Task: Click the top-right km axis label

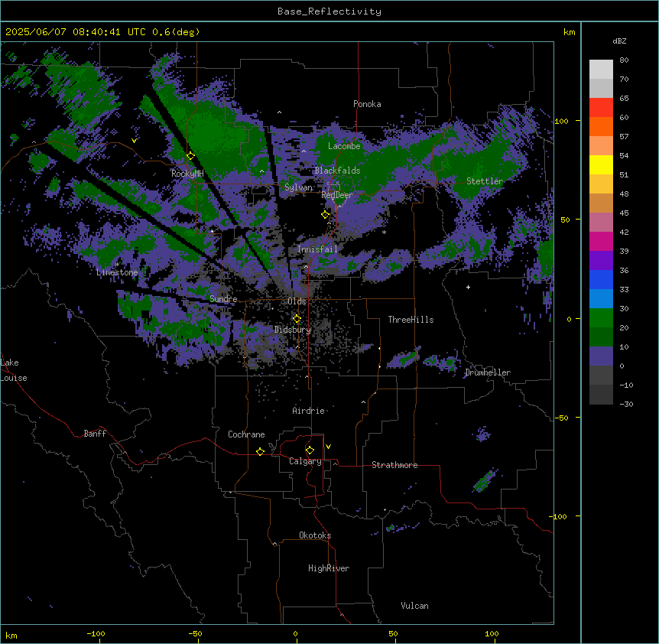Action: 569,32
